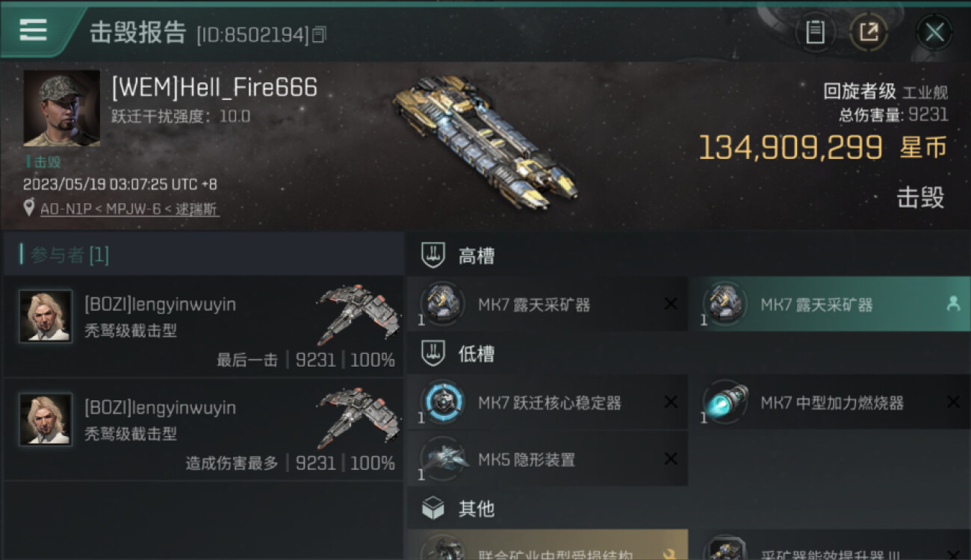Open the clipboard notes icon at the top right
Image resolution: width=971 pixels, height=560 pixels.
pyautogui.click(x=815, y=32)
